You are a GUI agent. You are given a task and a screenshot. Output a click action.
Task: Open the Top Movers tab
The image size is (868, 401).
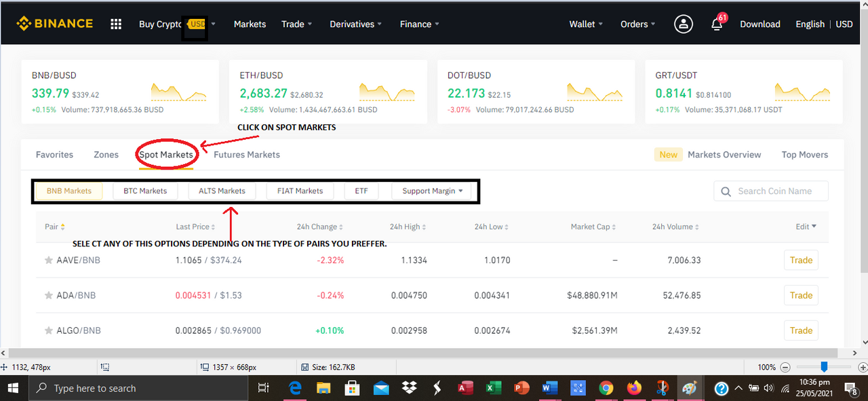[x=805, y=155]
